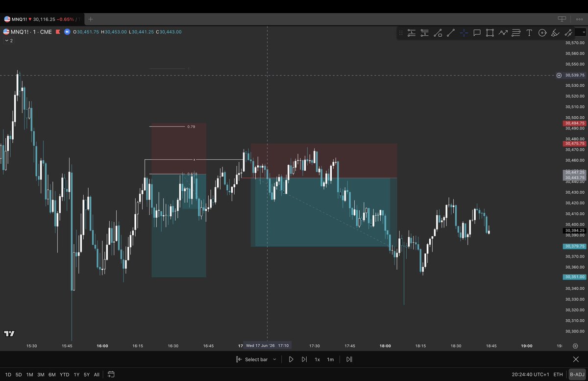Select the long position drawing tool
Viewport: 588px width, 381px height.
[x=412, y=33]
